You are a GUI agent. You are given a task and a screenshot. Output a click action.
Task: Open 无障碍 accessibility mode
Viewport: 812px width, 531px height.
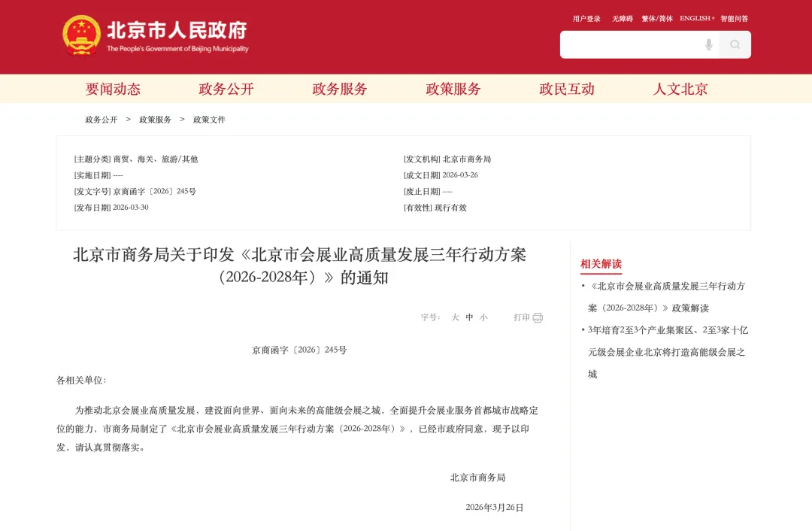tap(623, 19)
